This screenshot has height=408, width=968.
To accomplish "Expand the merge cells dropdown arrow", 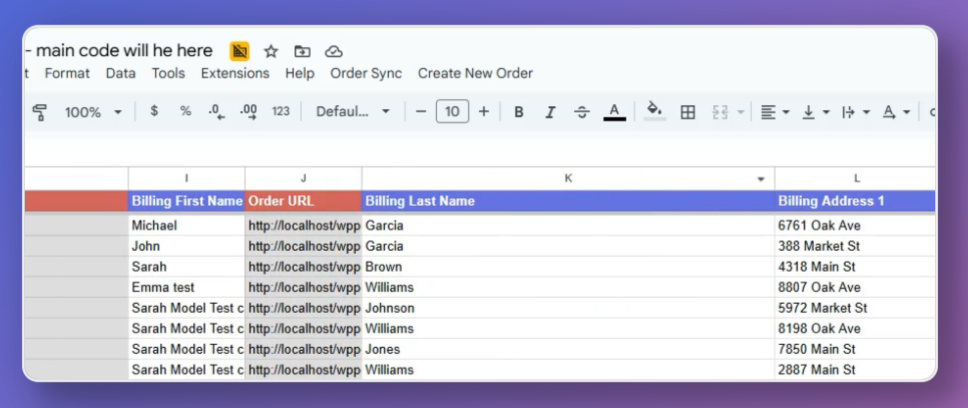I will coord(740,112).
